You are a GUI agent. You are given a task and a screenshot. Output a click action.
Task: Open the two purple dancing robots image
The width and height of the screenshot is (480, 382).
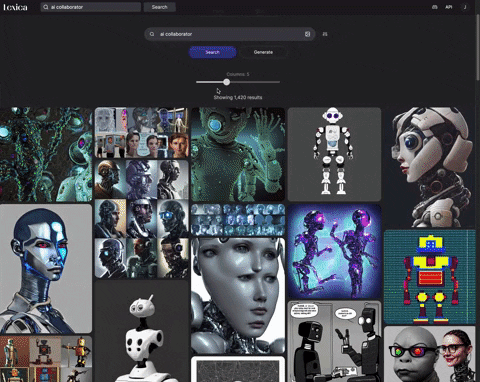click(334, 251)
